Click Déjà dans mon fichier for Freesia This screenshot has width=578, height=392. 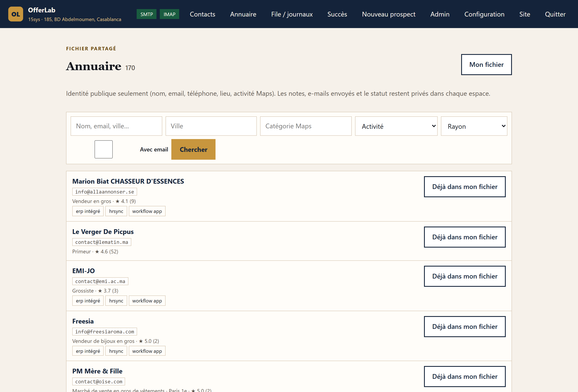click(465, 327)
